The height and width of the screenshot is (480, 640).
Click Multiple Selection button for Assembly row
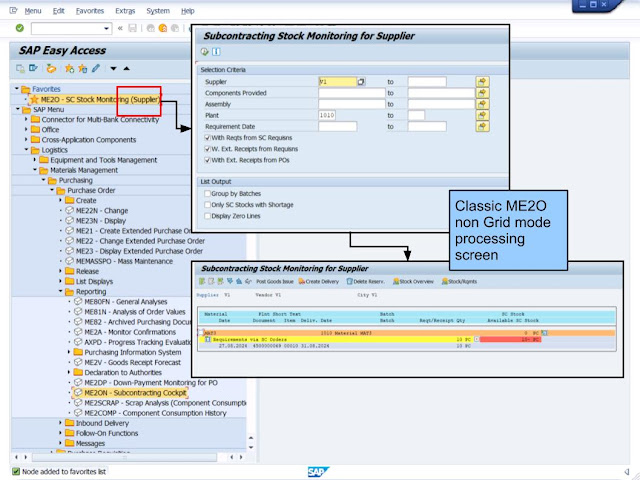tap(482, 104)
